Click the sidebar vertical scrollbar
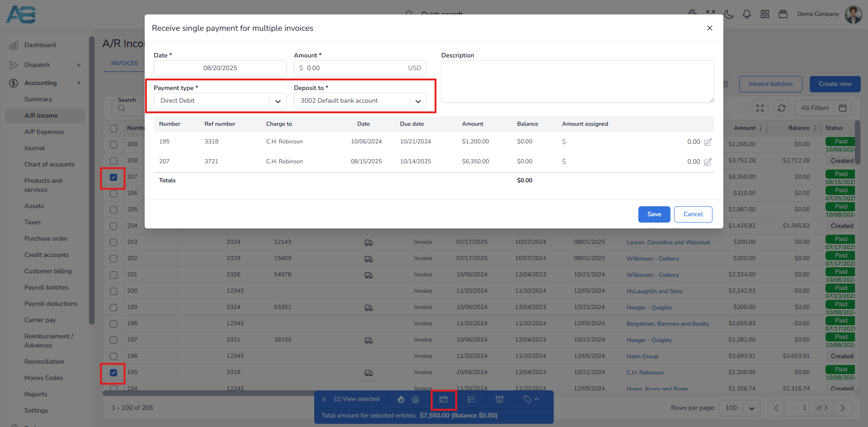 (92, 181)
